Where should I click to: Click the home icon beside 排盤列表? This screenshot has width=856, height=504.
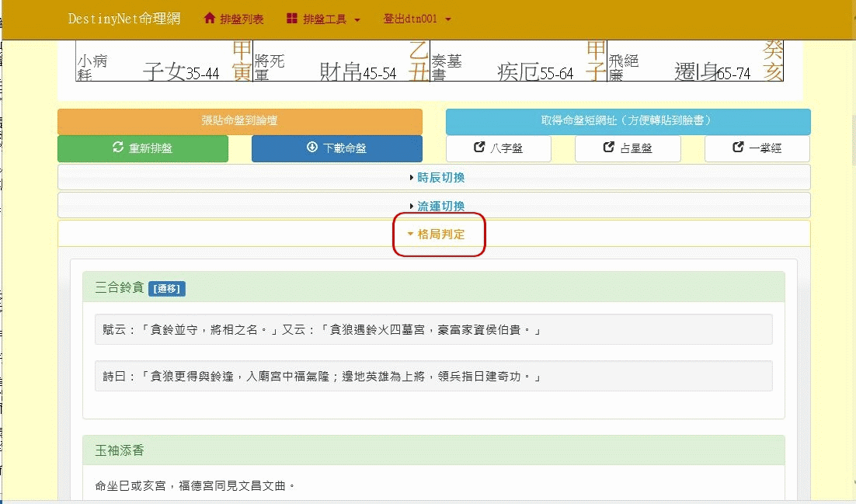click(209, 19)
